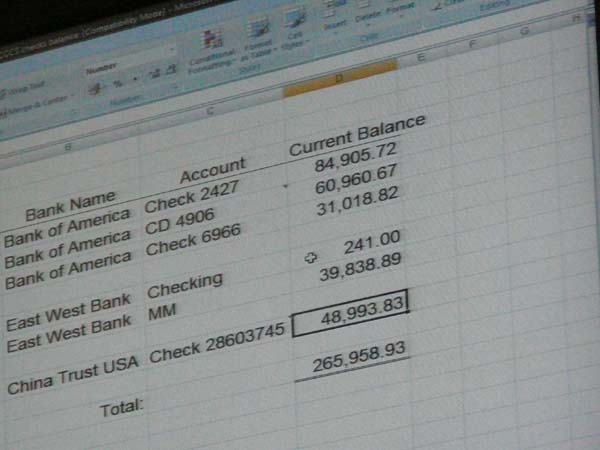Screen dimensions: 600x450
Task: Select the 'MM' account cell
Action: (162, 312)
